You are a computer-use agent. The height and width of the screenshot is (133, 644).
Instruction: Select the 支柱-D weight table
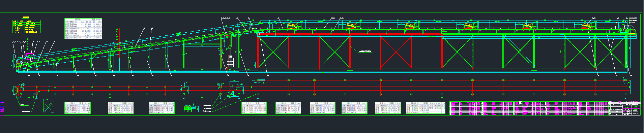tap(288, 108)
